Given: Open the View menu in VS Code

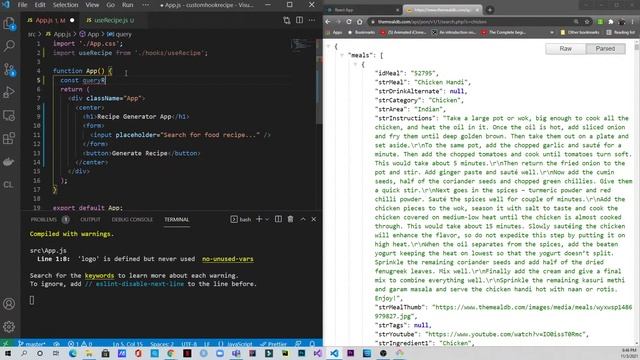Looking at the screenshot, I should [x=92, y=5].
